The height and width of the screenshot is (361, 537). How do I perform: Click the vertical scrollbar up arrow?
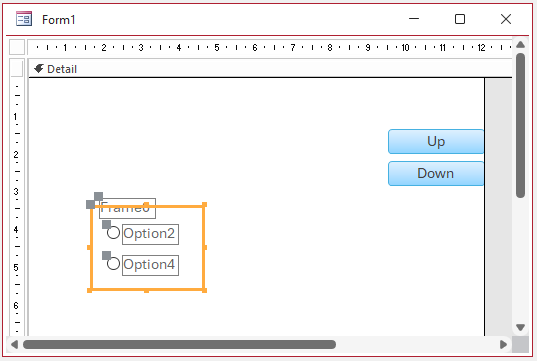coord(521,45)
